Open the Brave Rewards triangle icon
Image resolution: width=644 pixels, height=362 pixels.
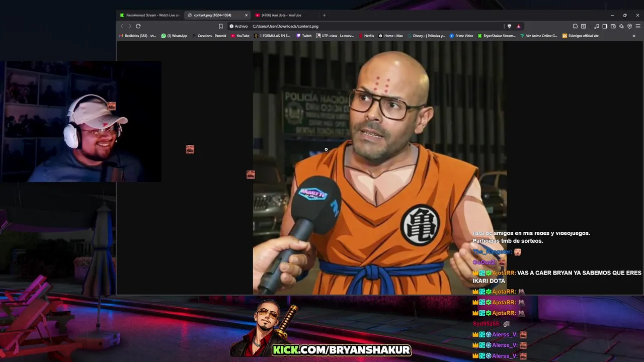pos(519,26)
